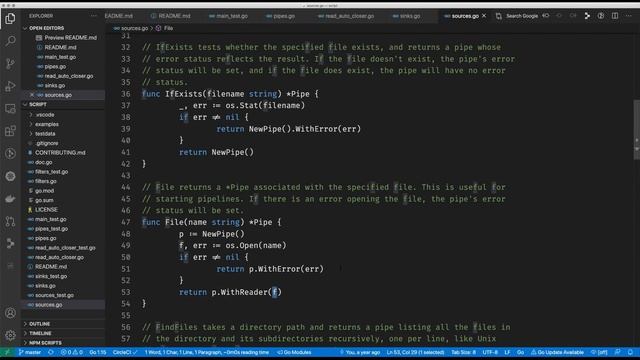The width and height of the screenshot is (640, 360).
Task: Click Search Google in editor toolbar
Action: (x=522, y=16)
